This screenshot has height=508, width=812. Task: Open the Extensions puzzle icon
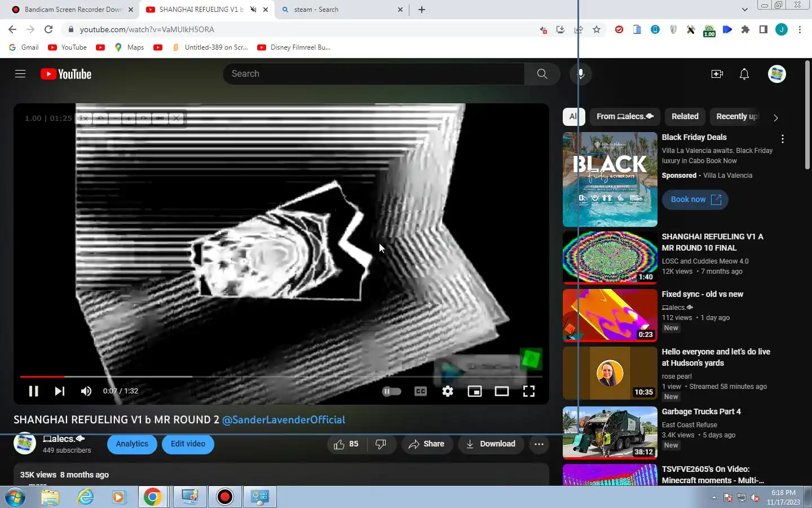tap(745, 29)
